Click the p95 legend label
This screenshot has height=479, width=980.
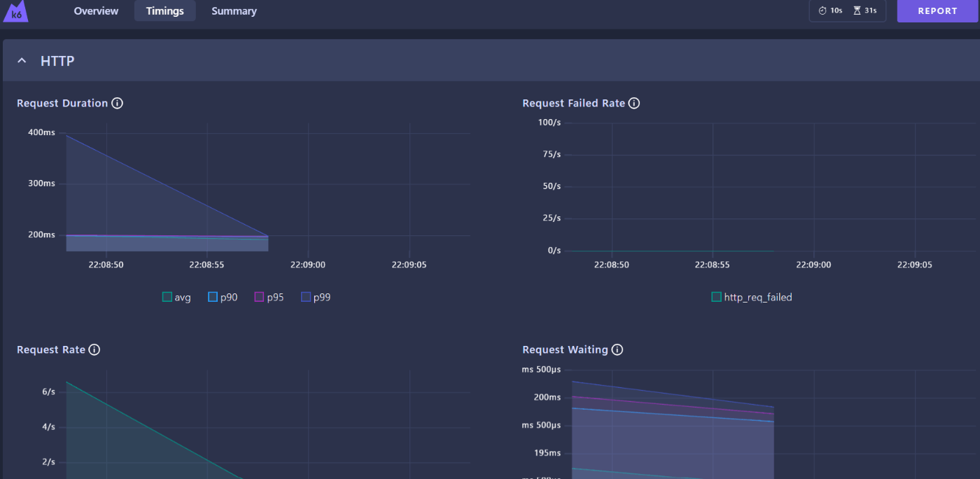275,297
